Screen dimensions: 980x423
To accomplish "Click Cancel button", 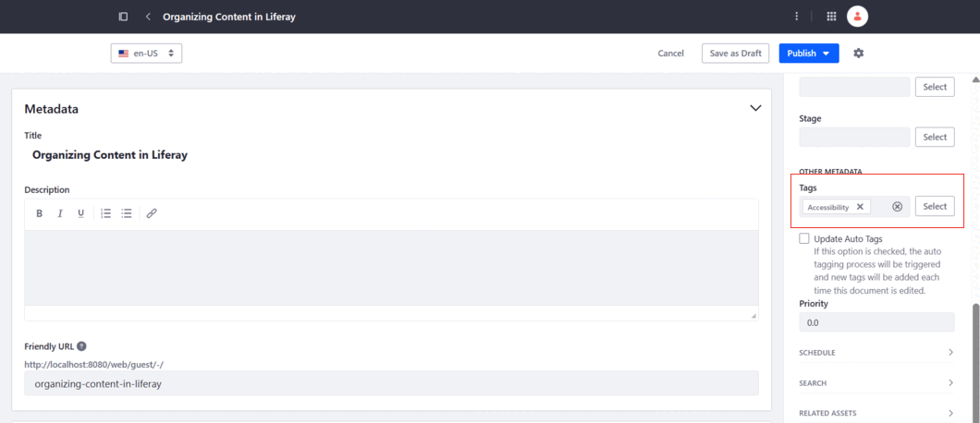I will click(670, 54).
